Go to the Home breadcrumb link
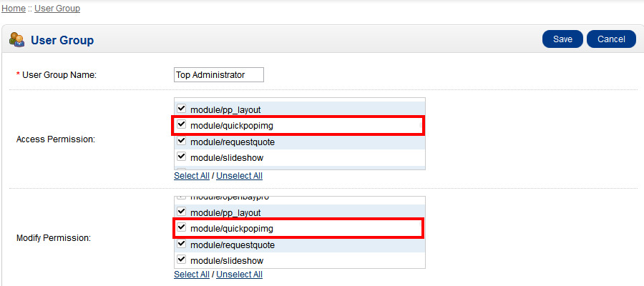The image size is (644, 286). (x=14, y=9)
